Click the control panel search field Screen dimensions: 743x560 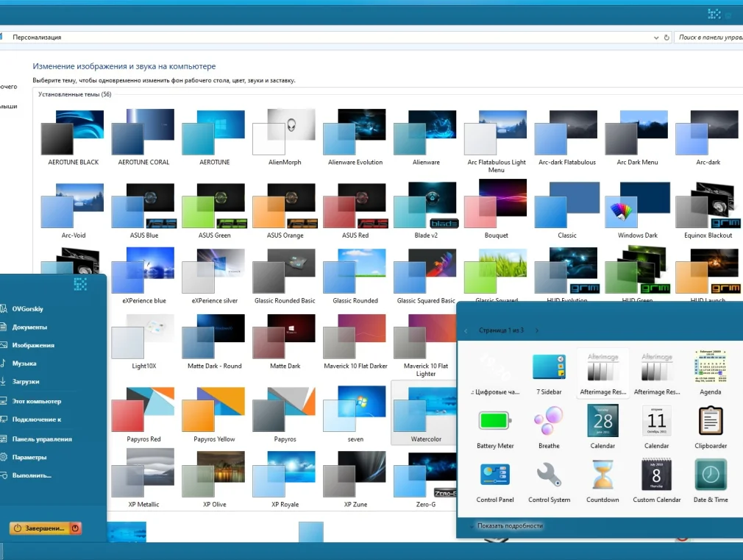pos(708,37)
